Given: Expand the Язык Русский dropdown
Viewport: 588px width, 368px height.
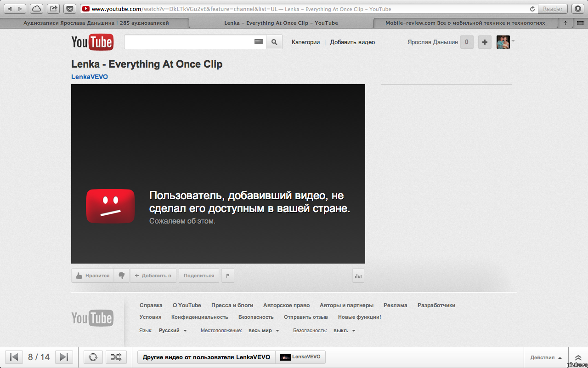Looking at the screenshot, I should (173, 330).
